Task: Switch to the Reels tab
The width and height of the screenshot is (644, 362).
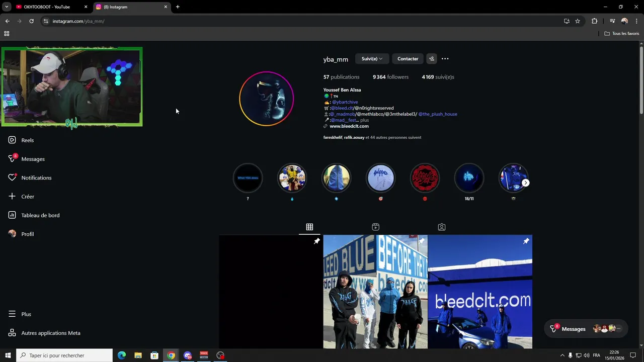Action: pos(375,227)
